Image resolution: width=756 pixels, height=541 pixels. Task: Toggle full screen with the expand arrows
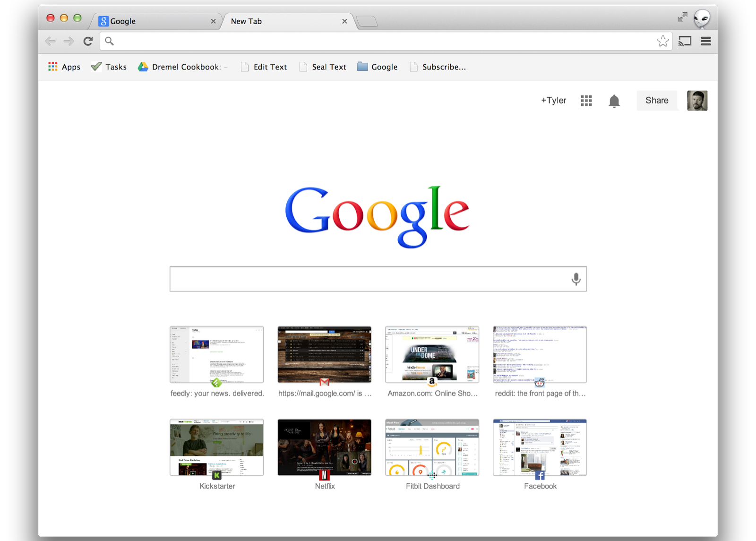pyautogui.click(x=682, y=17)
